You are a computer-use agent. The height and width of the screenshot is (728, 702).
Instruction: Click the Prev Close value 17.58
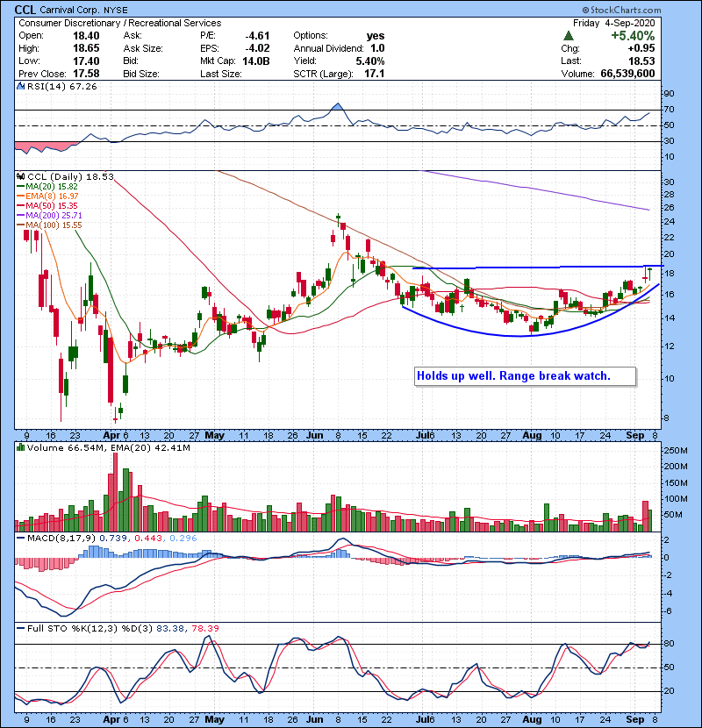tap(86, 74)
